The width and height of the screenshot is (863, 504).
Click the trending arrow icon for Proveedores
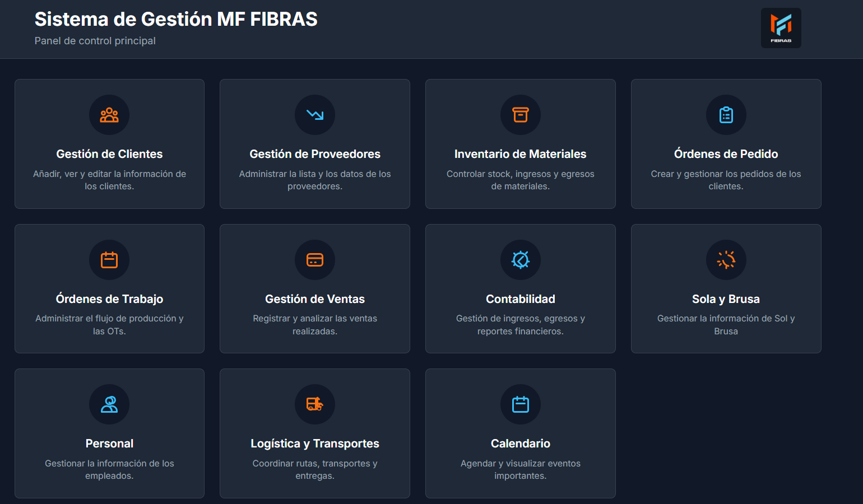pyautogui.click(x=315, y=115)
